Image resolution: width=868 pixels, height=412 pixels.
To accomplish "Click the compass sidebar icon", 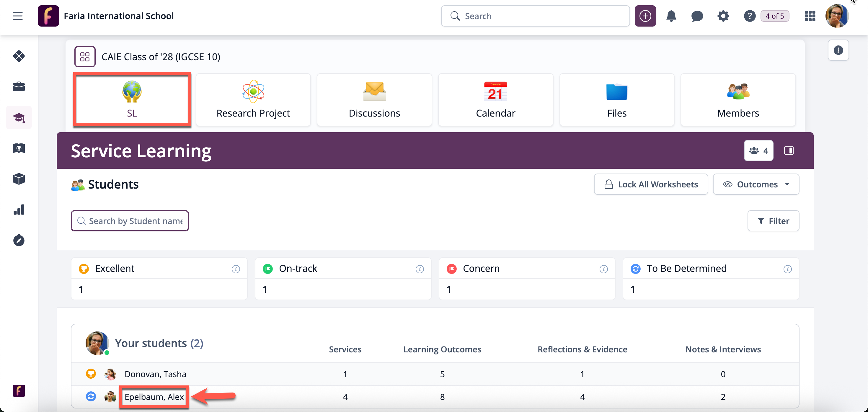I will [19, 240].
